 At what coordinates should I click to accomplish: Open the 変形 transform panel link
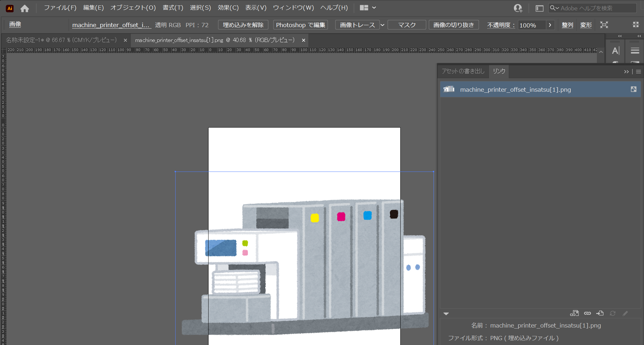pyautogui.click(x=586, y=25)
